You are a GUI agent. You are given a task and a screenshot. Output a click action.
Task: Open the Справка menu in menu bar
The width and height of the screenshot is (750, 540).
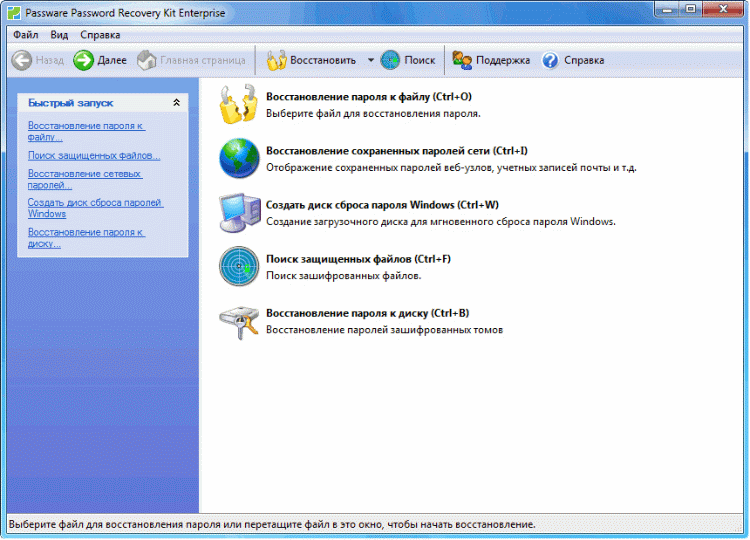click(x=100, y=35)
